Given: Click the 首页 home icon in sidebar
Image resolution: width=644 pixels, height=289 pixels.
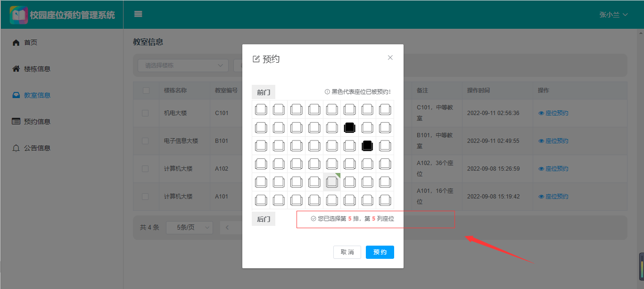Looking at the screenshot, I should coord(16,42).
